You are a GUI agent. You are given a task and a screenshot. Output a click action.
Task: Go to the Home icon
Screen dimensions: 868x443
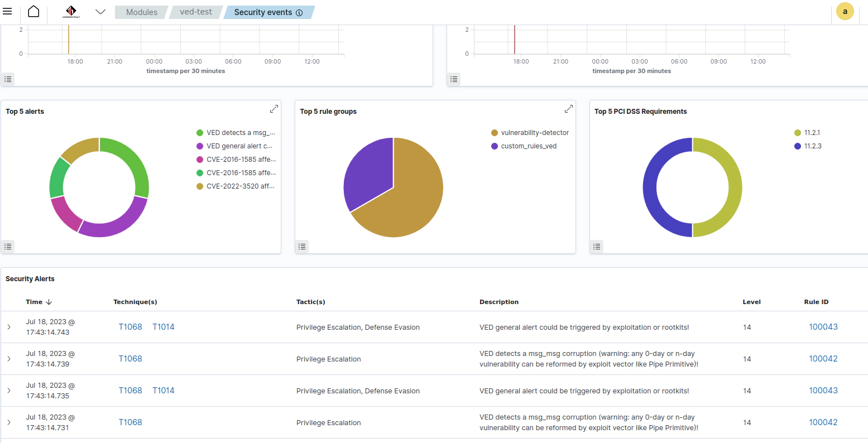[33, 11]
